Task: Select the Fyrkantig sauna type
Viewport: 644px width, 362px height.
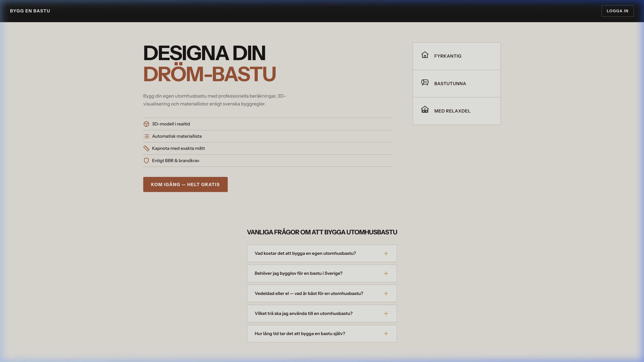Action: pyautogui.click(x=457, y=56)
